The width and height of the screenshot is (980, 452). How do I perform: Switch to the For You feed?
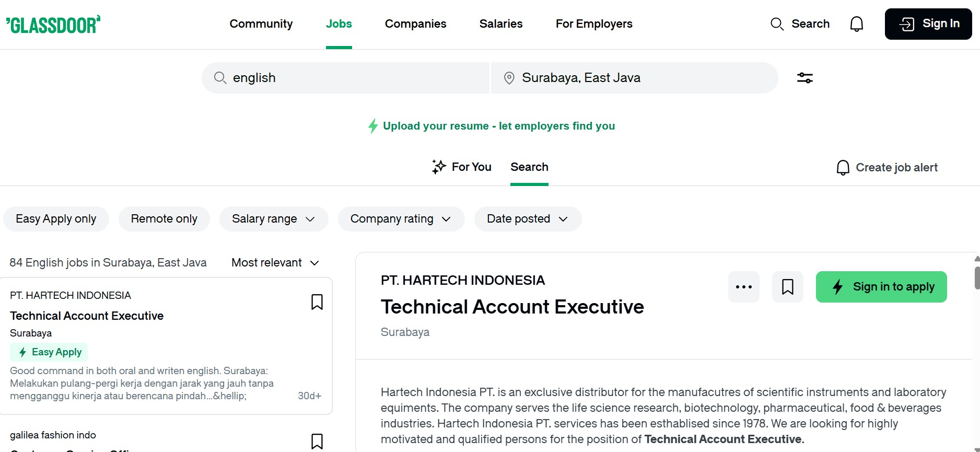coord(461,167)
